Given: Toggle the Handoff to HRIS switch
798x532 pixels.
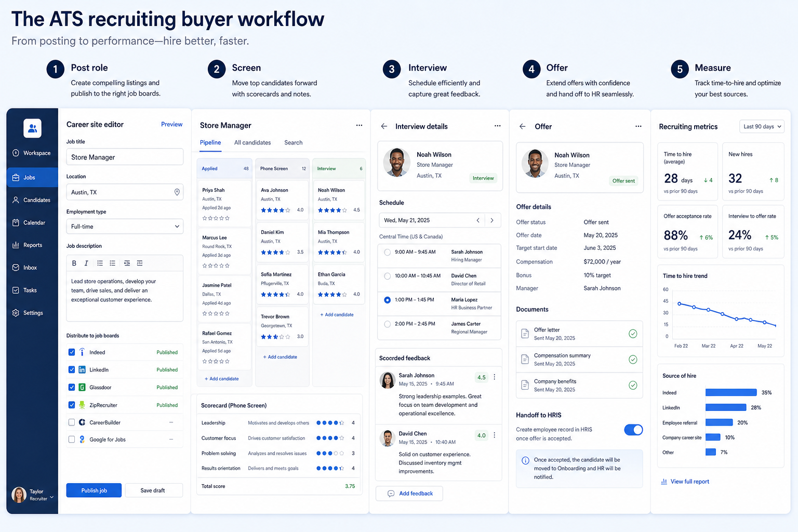Looking at the screenshot, I should (633, 430).
